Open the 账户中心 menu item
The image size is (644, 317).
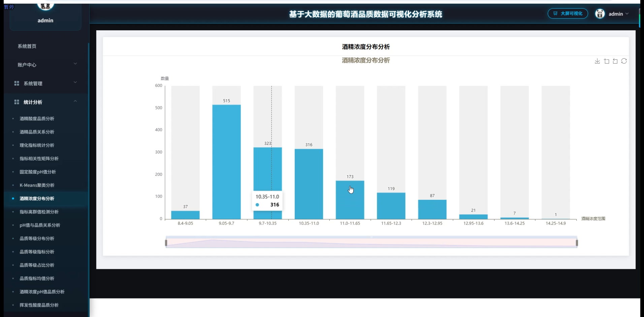pyautogui.click(x=27, y=65)
